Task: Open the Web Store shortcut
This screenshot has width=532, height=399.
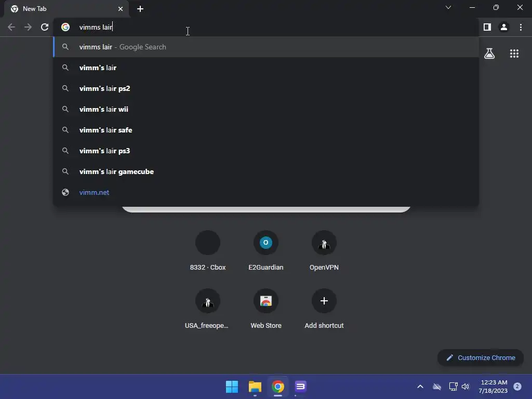Action: coord(266,309)
